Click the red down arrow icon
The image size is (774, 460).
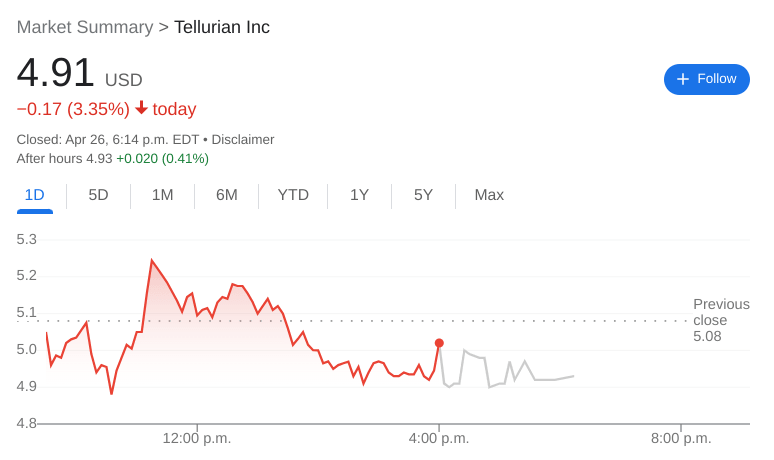[x=141, y=108]
